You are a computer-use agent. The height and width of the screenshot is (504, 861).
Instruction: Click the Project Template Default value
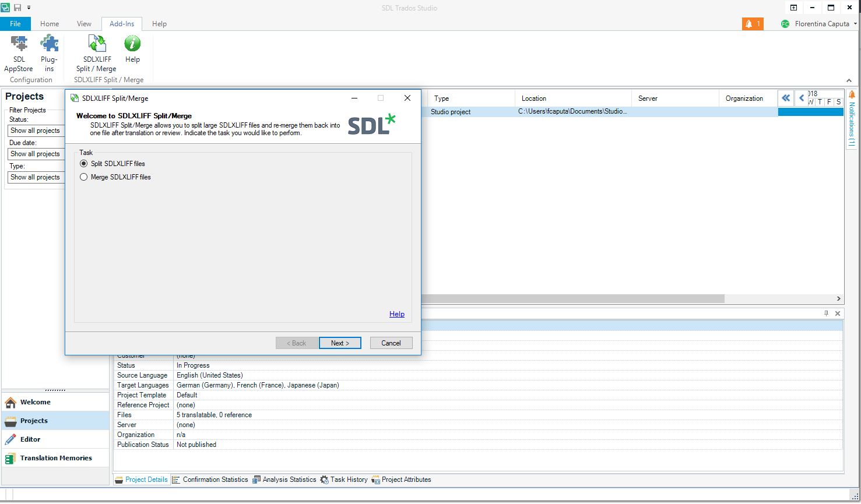coord(187,395)
